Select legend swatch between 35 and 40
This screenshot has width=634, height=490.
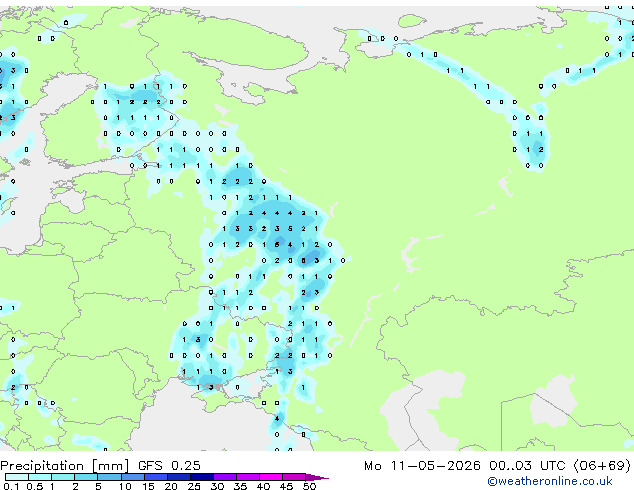click(x=247, y=477)
